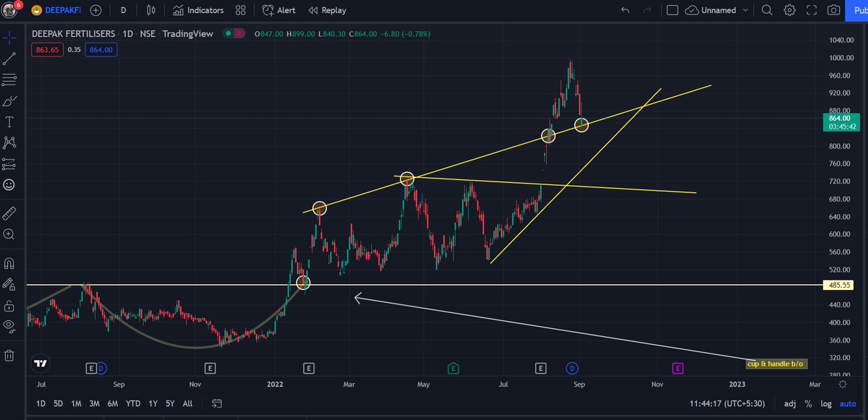This screenshot has width=868, height=420.
Task: Select the All date range
Action: [187, 403]
